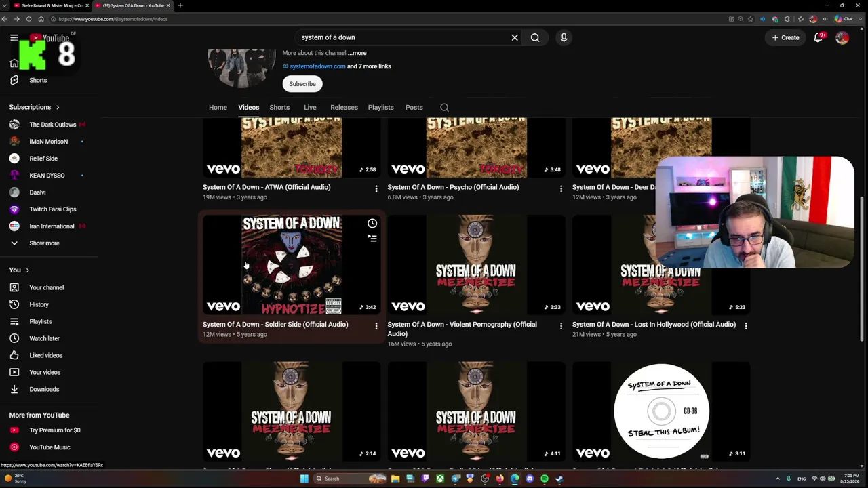Viewport: 868px width, 488px height.
Task: Open Steam from the taskbar
Action: (559, 479)
